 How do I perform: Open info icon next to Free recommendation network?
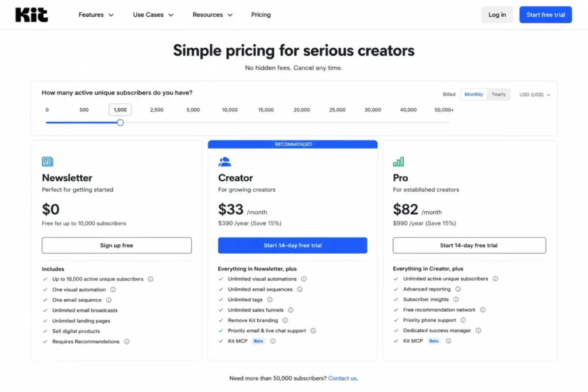click(x=482, y=310)
